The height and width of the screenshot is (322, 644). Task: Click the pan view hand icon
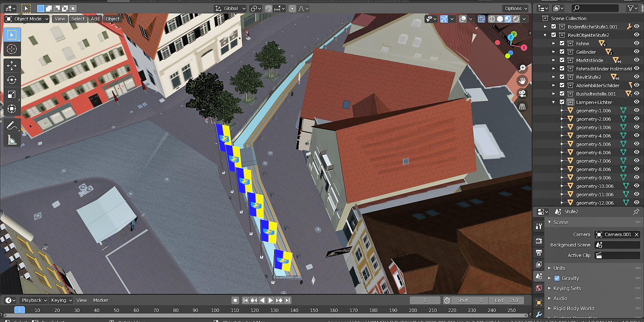522,81
